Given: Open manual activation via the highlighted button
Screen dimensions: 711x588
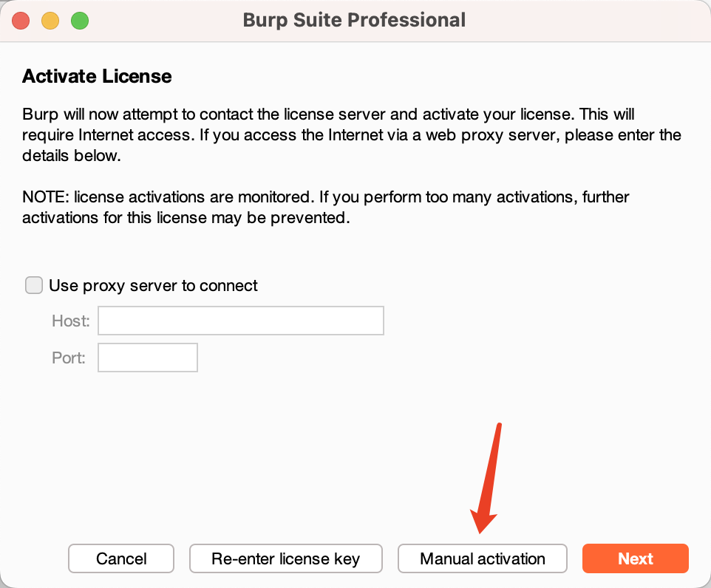Looking at the screenshot, I should (x=482, y=558).
